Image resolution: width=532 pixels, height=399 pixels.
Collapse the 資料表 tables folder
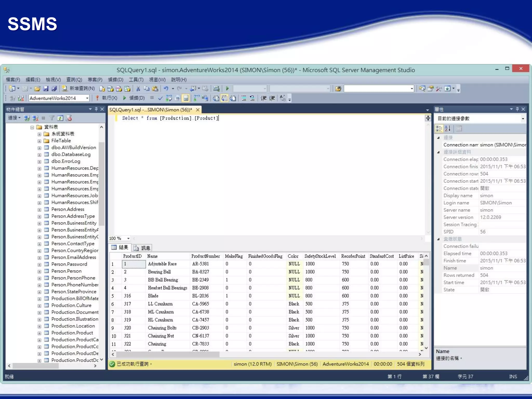pyautogui.click(x=32, y=127)
